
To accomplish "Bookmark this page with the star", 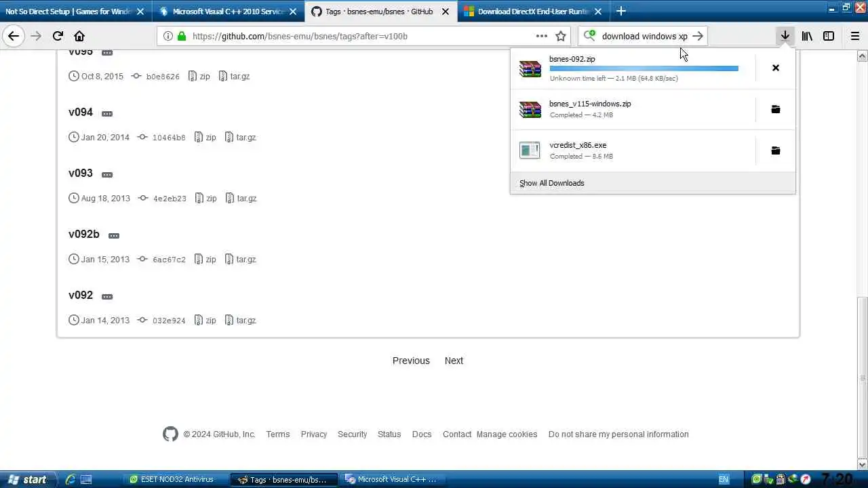I will tap(561, 36).
